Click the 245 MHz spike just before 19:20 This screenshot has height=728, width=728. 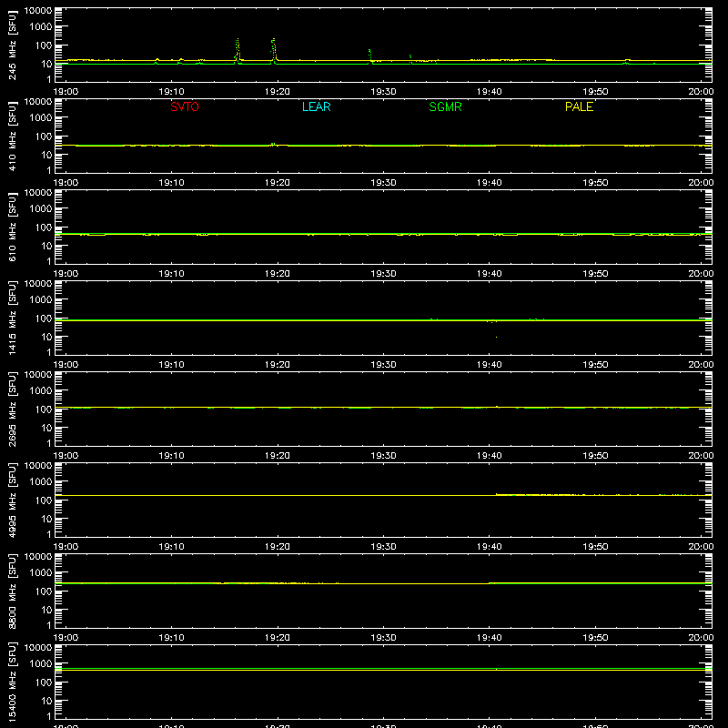[x=274, y=49]
